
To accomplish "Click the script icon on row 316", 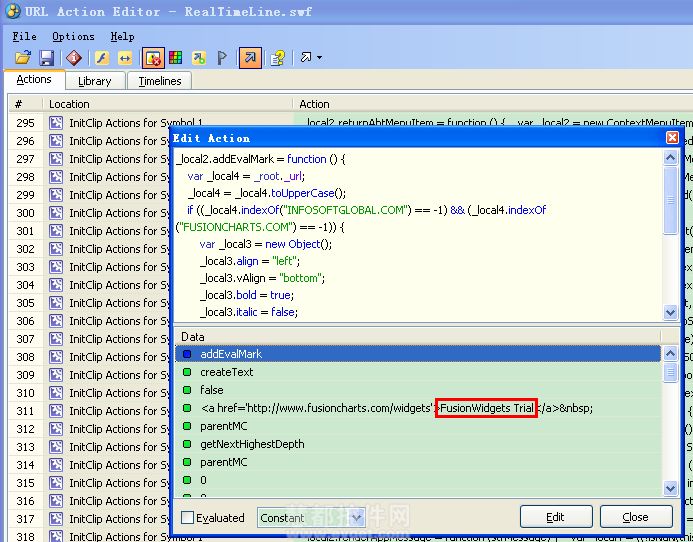I will click(x=56, y=501).
